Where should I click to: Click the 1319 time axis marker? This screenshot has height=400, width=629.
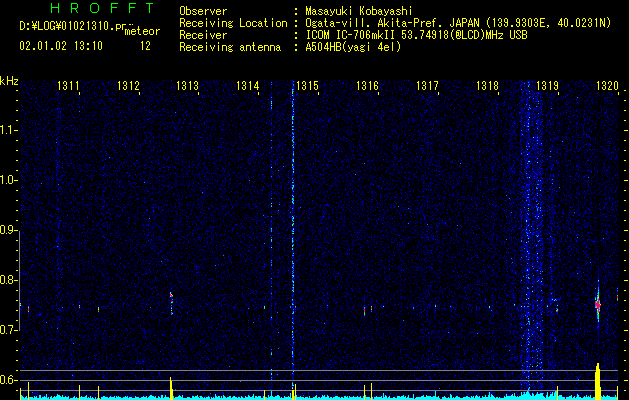pyautogui.click(x=547, y=85)
